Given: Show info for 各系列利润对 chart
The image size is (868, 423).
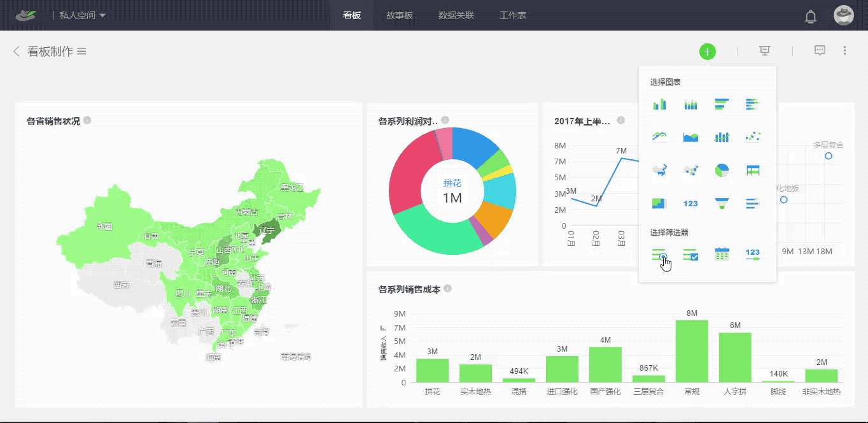Looking at the screenshot, I should tap(445, 120).
